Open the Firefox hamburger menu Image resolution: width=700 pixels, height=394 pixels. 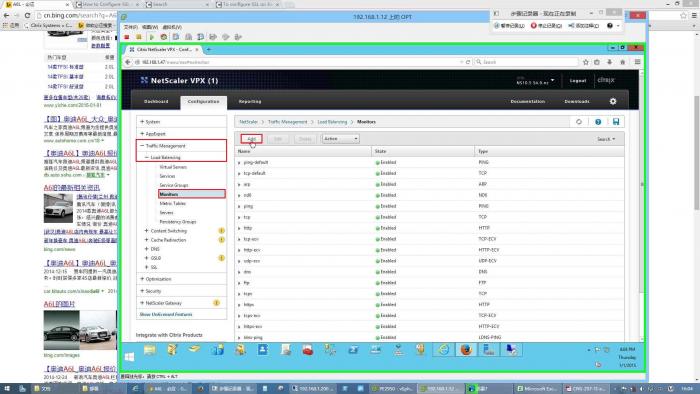coord(638,62)
